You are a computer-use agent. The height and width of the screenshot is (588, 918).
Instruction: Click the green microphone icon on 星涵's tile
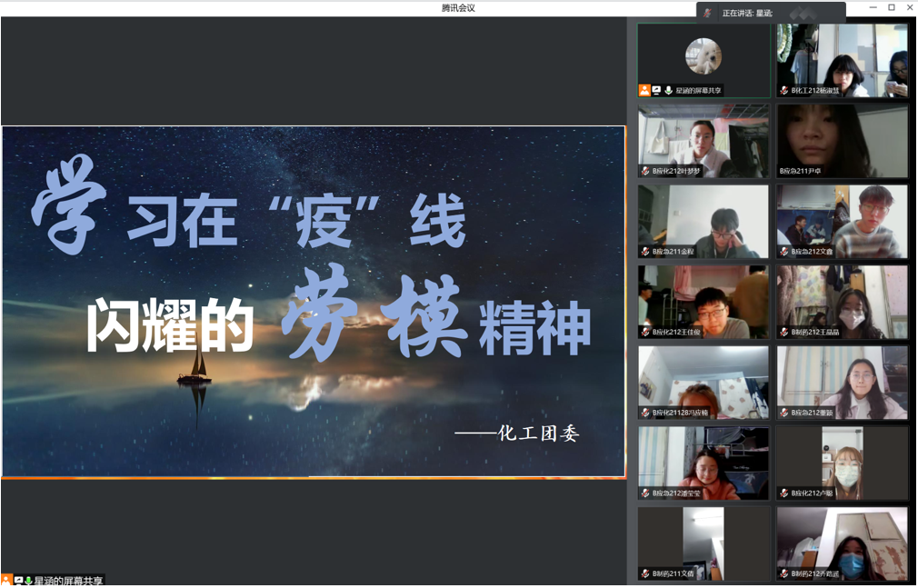pyautogui.click(x=668, y=90)
